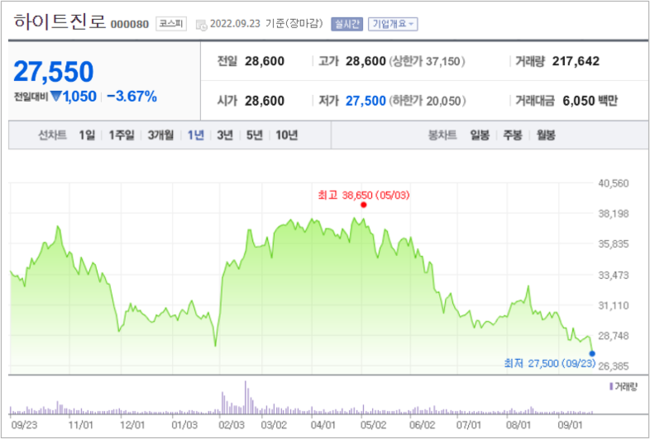Select the 1년 chart period tab
Screen dimensions: 650x439
[x=196, y=134]
